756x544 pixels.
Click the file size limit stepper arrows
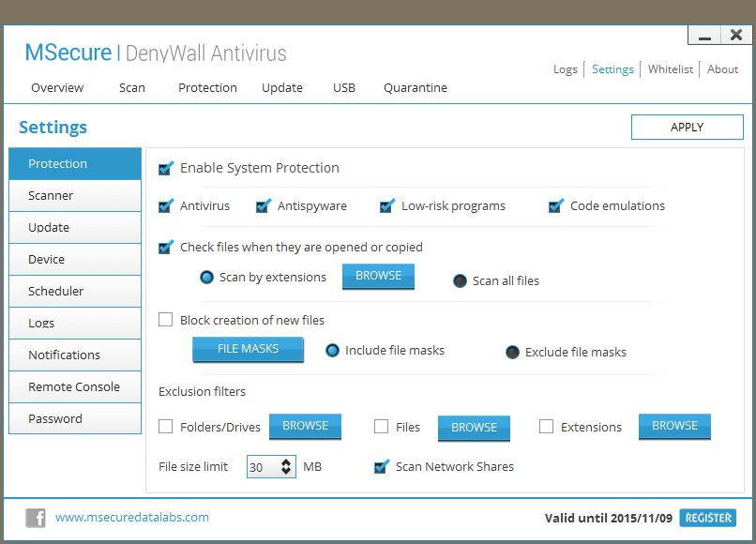286,466
